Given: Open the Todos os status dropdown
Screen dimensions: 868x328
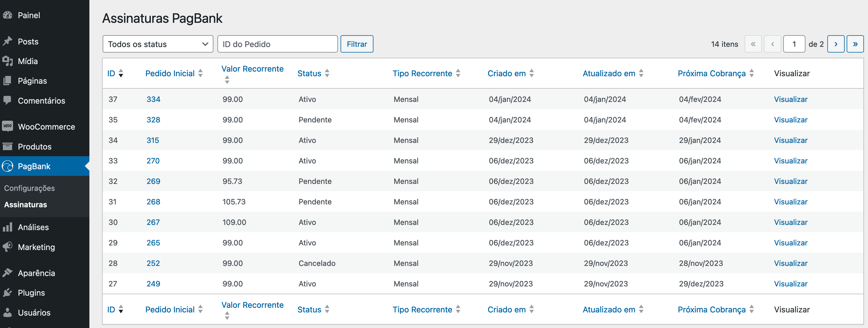Looking at the screenshot, I should tap(158, 44).
